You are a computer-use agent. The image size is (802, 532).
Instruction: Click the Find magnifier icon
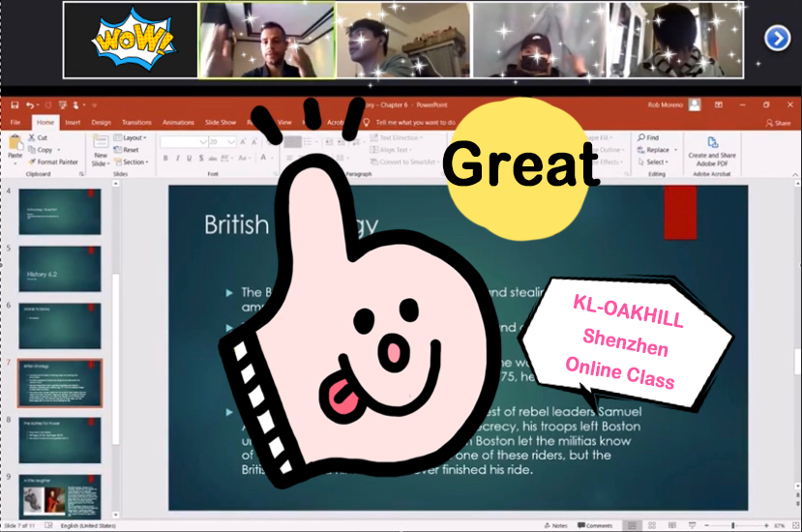point(641,137)
